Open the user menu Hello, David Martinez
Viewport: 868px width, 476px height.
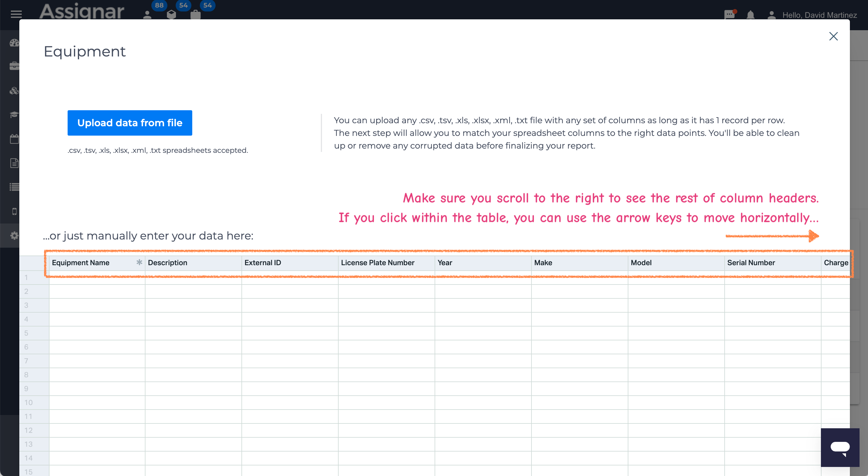(819, 15)
